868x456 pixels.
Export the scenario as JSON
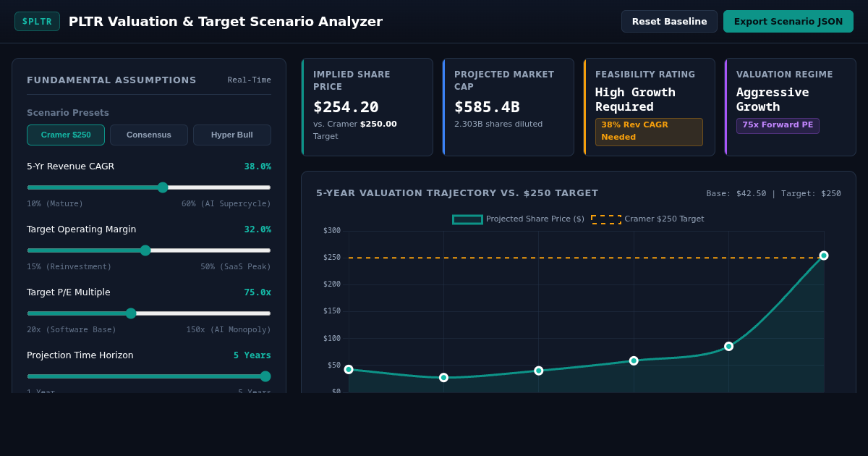pyautogui.click(x=788, y=22)
